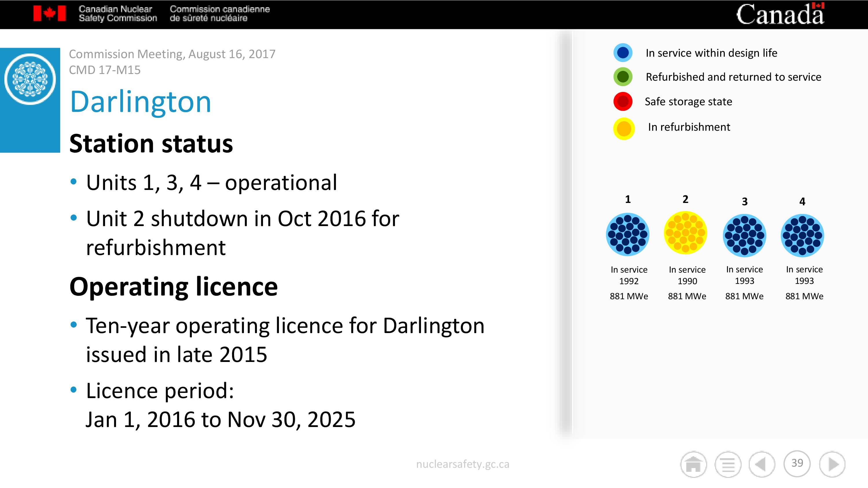Open the nuclearsafety.gc.ca link

point(463,464)
